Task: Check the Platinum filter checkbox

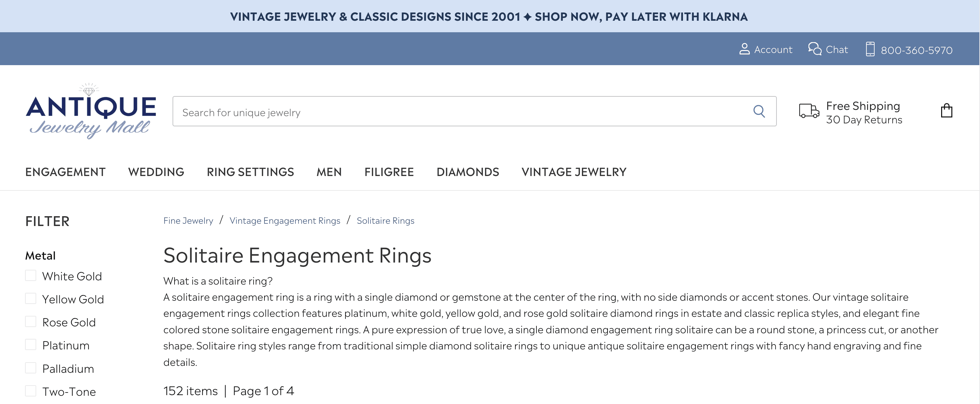Action: 30,344
